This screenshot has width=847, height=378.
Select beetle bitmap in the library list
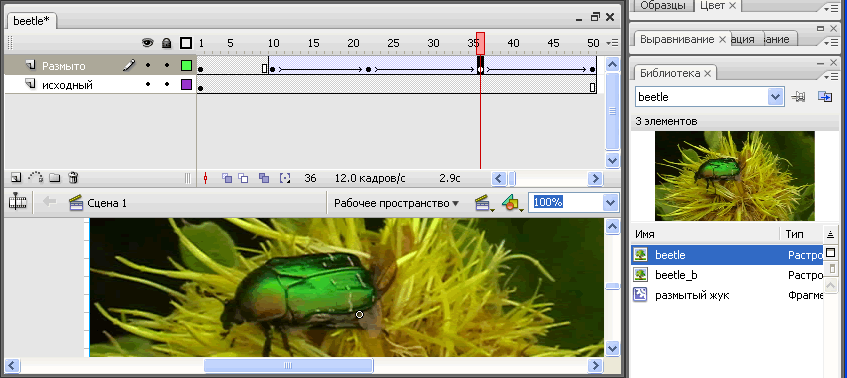727,255
